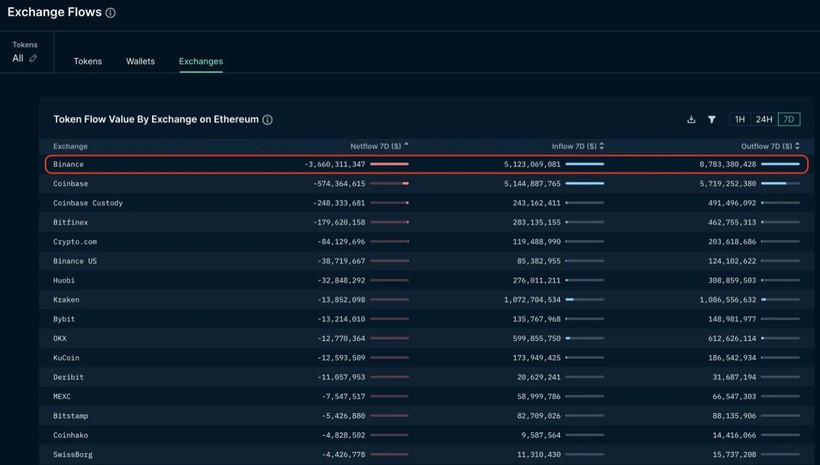
Task: Select the Exchanges tab
Action: pos(201,61)
